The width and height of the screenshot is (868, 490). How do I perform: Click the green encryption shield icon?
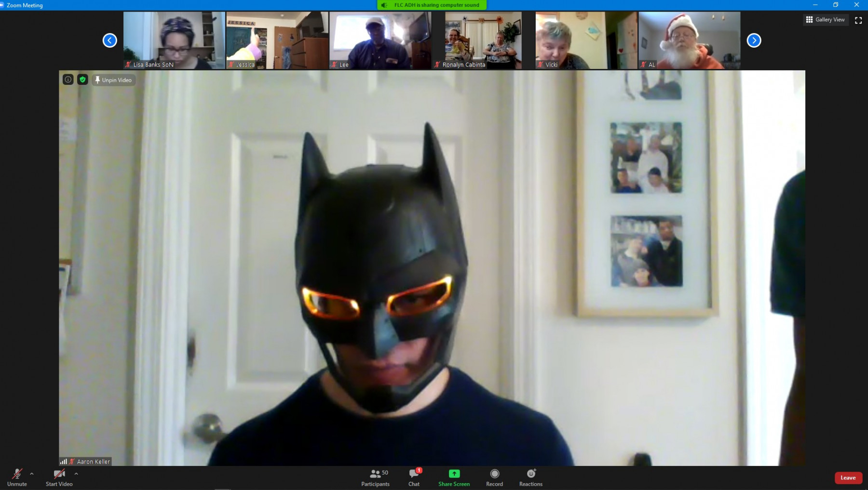tap(82, 79)
